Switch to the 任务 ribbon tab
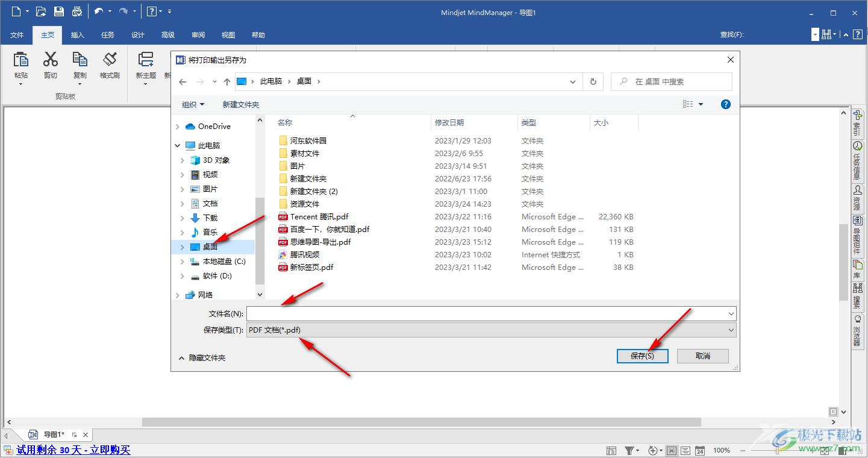Screen dimensions: 868x458 [x=108, y=35]
